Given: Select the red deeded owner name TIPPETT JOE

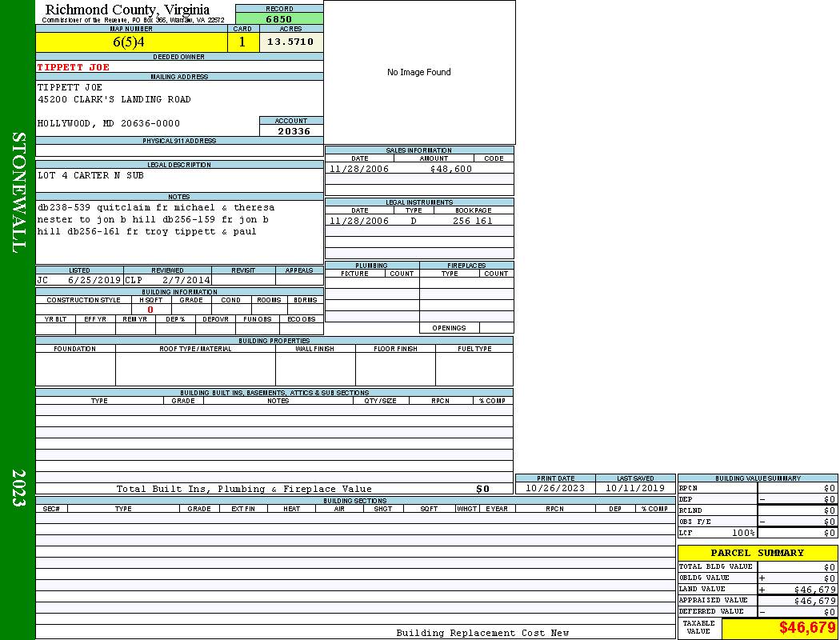Looking at the screenshot, I should pyautogui.click(x=74, y=67).
